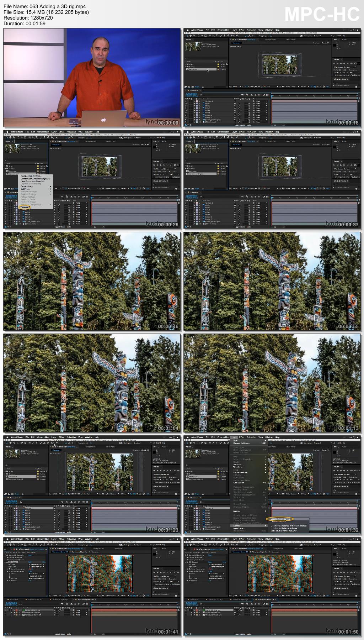Hide Pole 1 layer eye in 00:00:18 frame

coord(186,104)
